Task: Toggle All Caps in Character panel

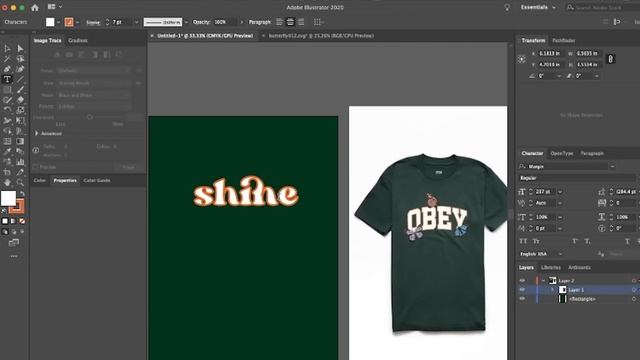Action: (524, 241)
